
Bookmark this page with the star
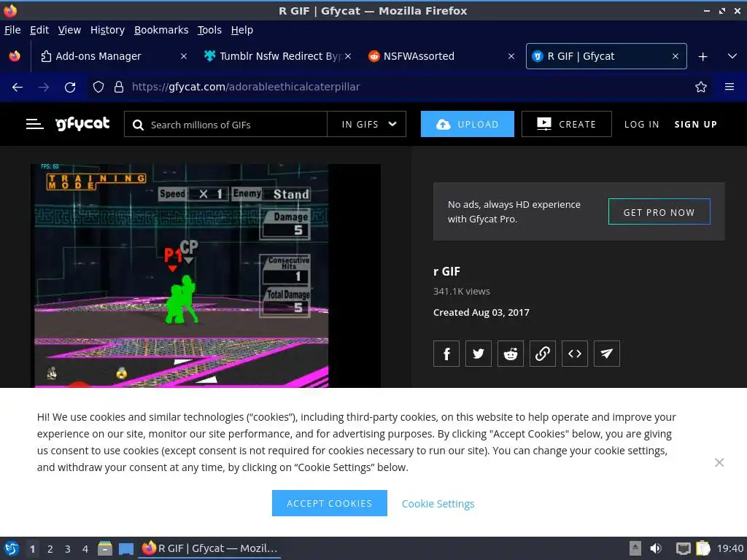tap(701, 87)
